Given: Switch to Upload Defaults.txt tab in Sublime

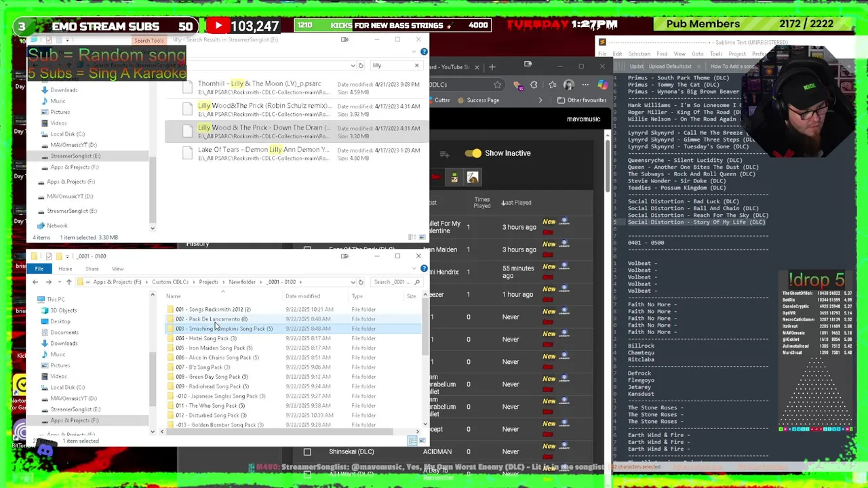Looking at the screenshot, I should pos(669,66).
